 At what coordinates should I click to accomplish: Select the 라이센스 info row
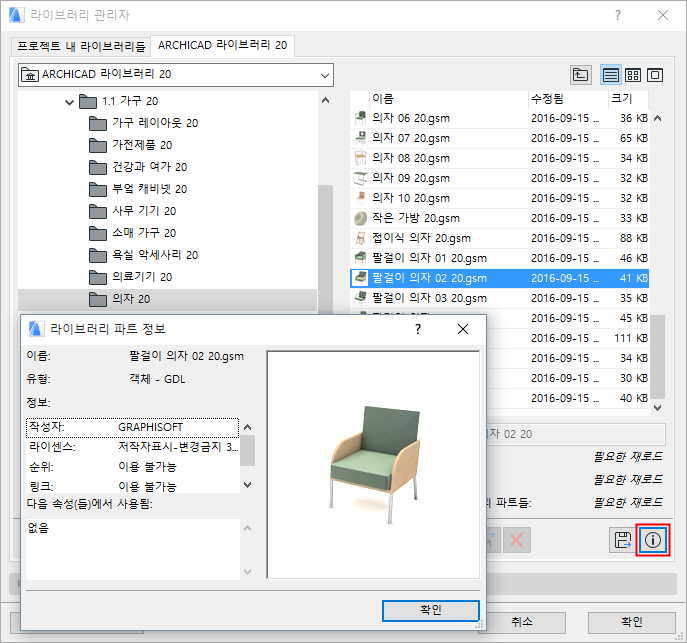[x=132, y=447]
